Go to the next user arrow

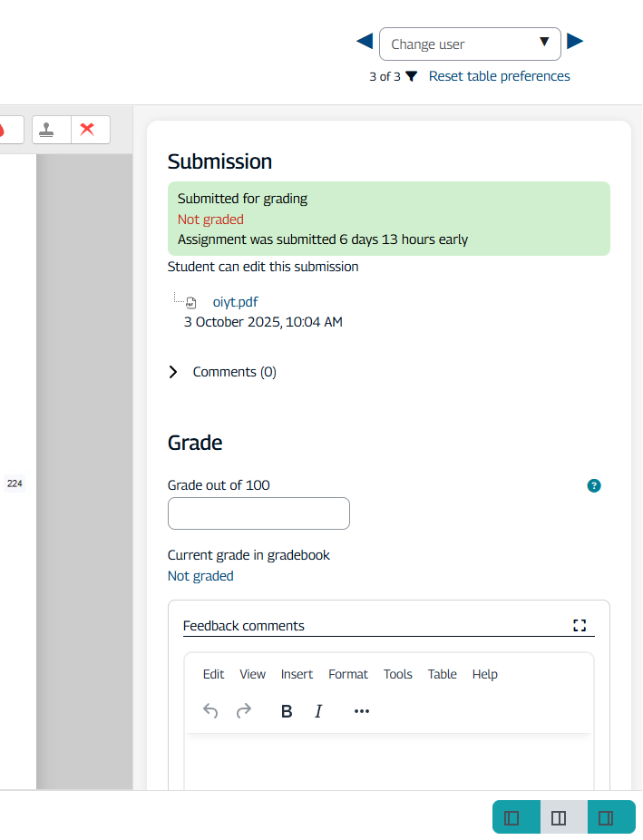pyautogui.click(x=575, y=42)
